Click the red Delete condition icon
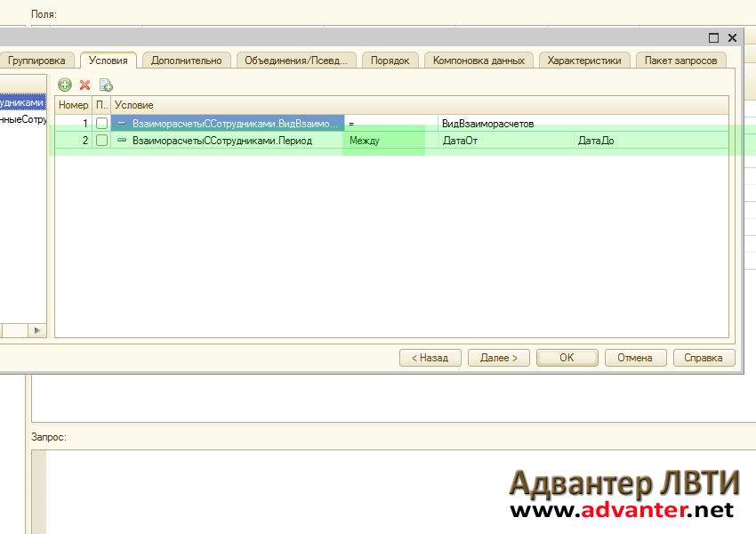This screenshot has height=534, width=756. pos(85,85)
